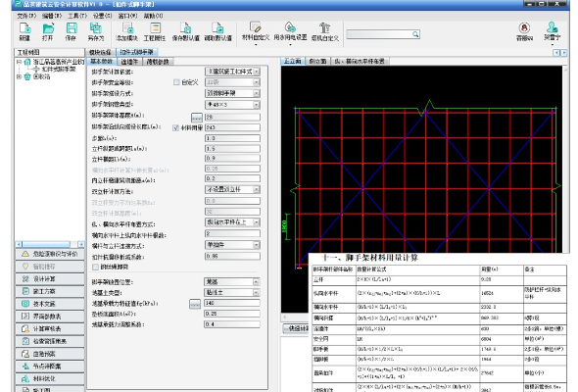Screen dimensions: 578x392
Task: Switch to the 连墙件 tab
Action: (x=129, y=62)
